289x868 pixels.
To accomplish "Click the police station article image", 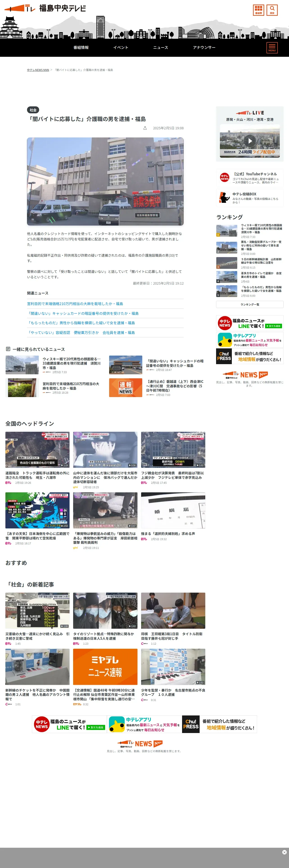I will tap(105, 181).
